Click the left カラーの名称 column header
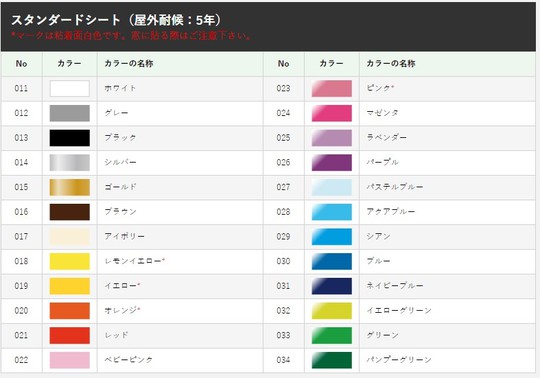Image resolution: width=540 pixels, height=378 pixels. point(129,63)
